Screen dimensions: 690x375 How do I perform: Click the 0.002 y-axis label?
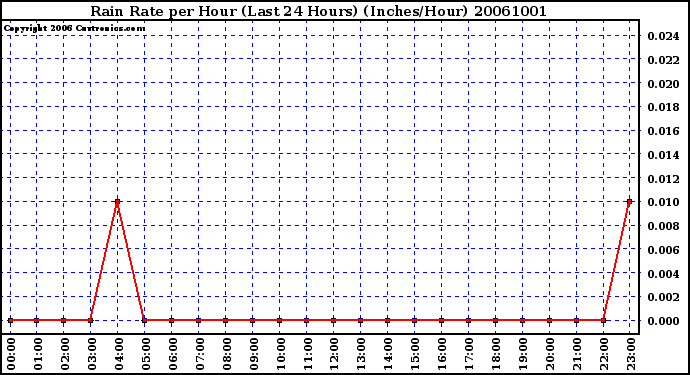(x=663, y=297)
